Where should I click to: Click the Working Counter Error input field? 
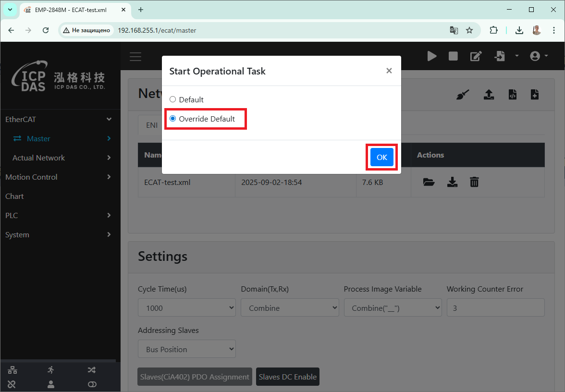coord(495,308)
